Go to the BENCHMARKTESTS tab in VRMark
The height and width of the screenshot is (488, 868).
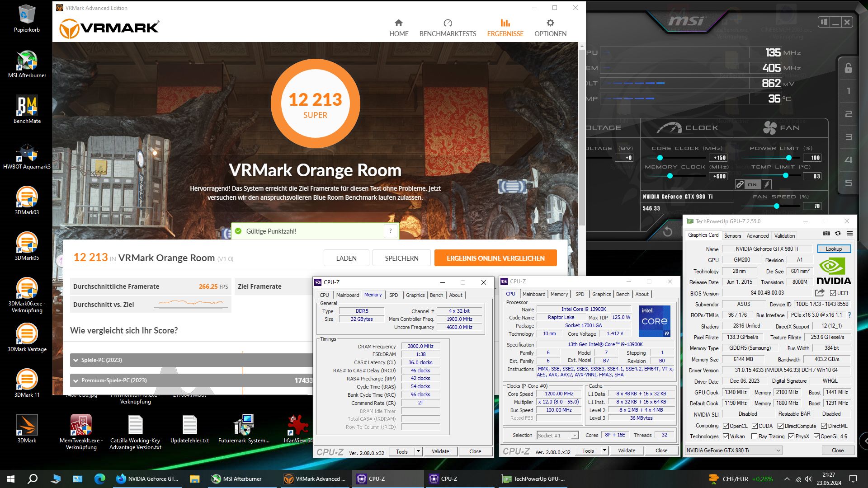pyautogui.click(x=448, y=28)
